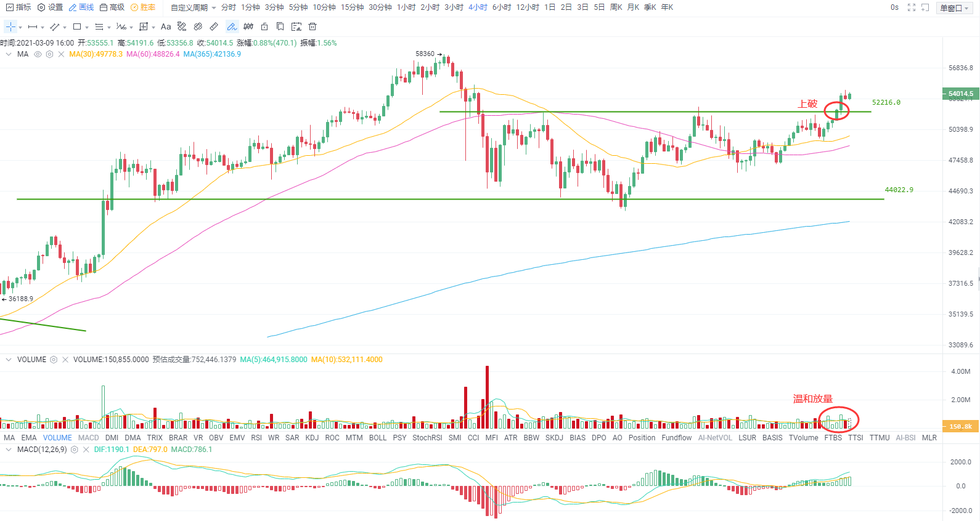Open the 单窗口 window layout dropdown
980x521 pixels.
pos(954,7)
